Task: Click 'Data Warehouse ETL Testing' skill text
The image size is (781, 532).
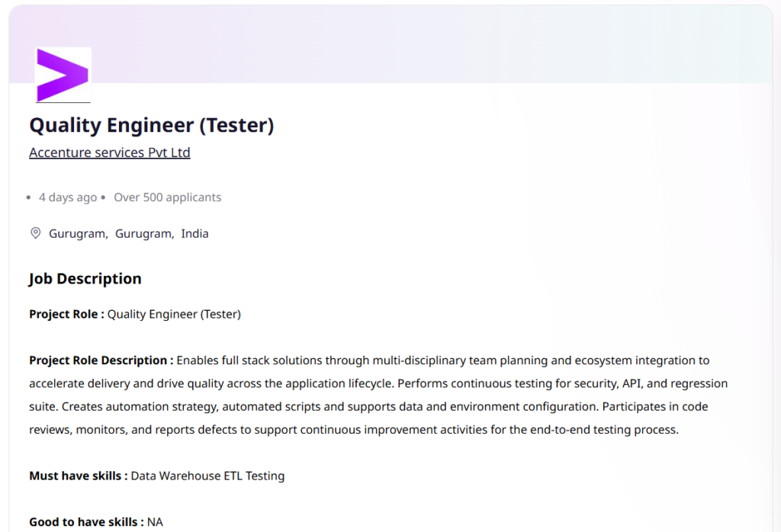Action: (207, 476)
